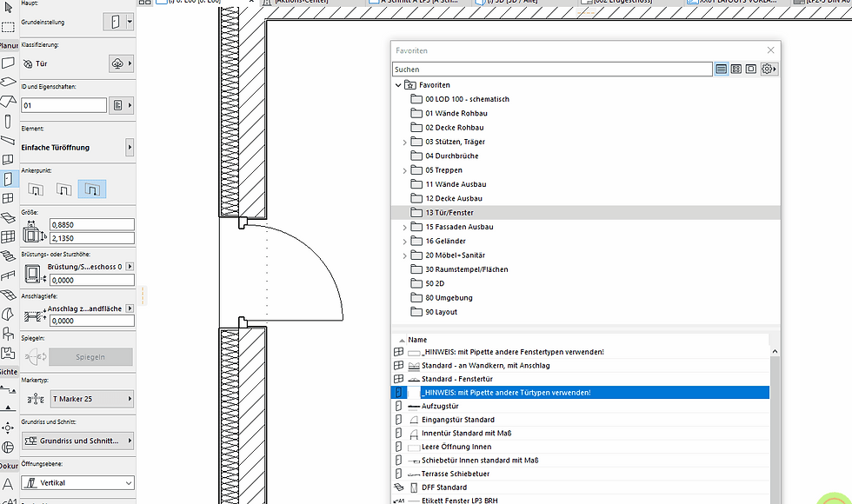Select the Mesh tool in toolbox
This screenshot has height=504, width=852.
[x=8, y=295]
